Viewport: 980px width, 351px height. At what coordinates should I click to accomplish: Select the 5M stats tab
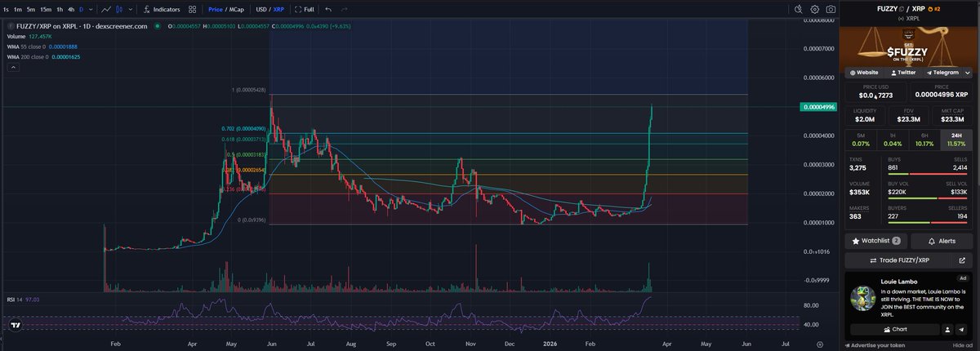coord(860,140)
